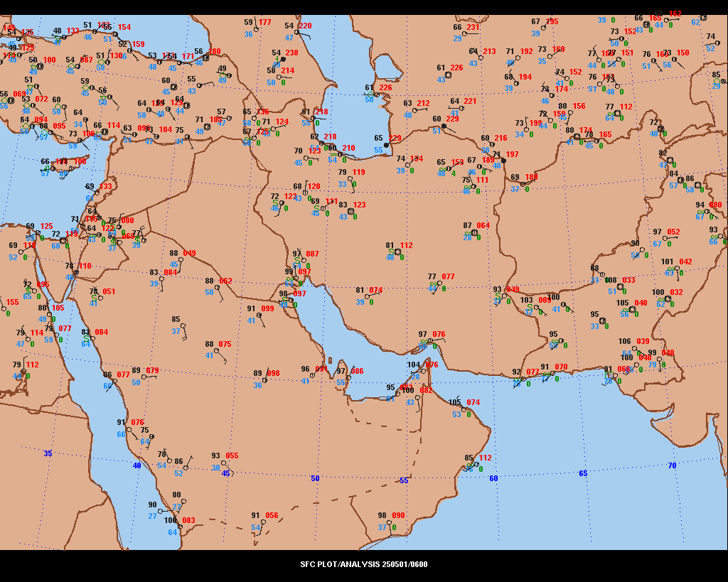Click the red pressure value 177

point(265,22)
